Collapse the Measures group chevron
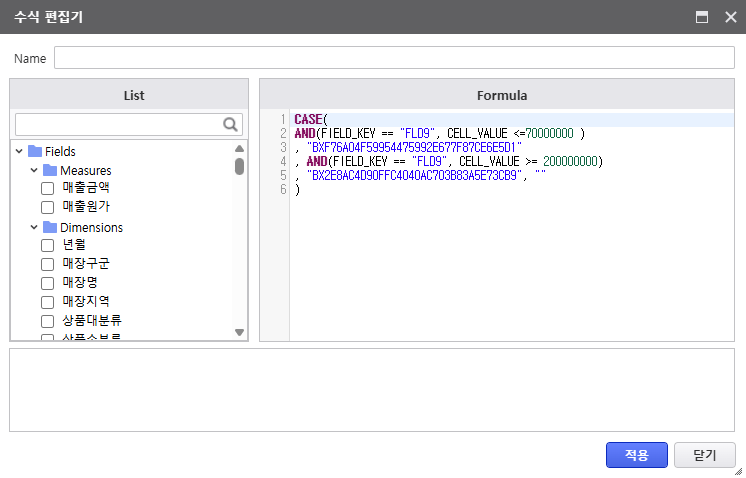This screenshot has height=478, width=746. tap(34, 170)
